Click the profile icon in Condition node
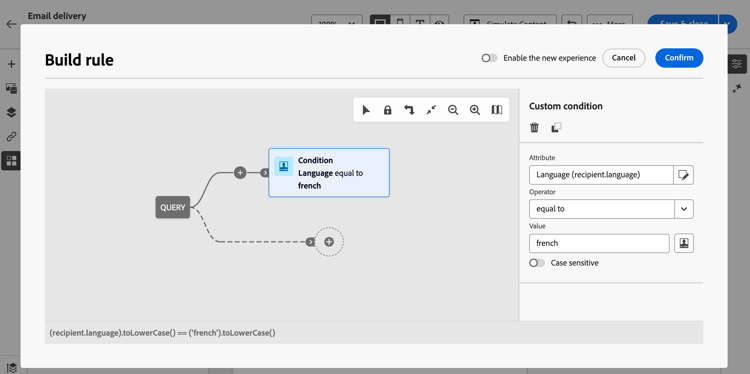The image size is (750, 374). pos(284,166)
